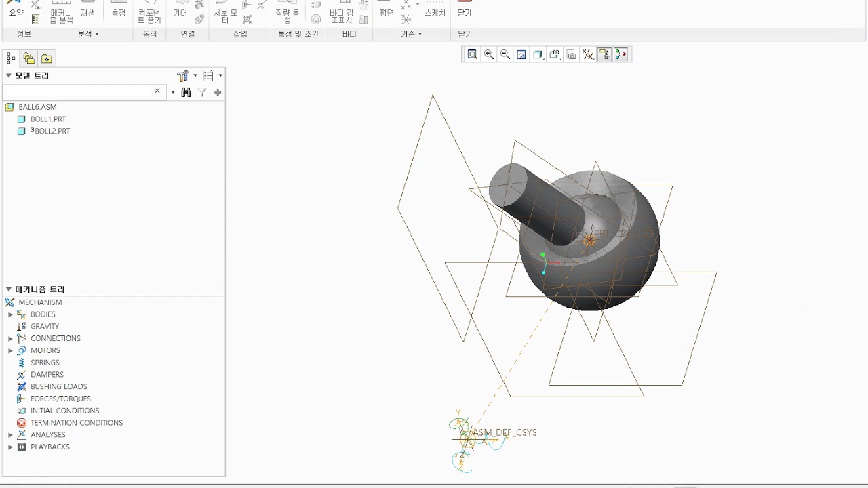The height and width of the screenshot is (488, 868).
Task: Open the saved orientations icon
Action: pos(555,55)
